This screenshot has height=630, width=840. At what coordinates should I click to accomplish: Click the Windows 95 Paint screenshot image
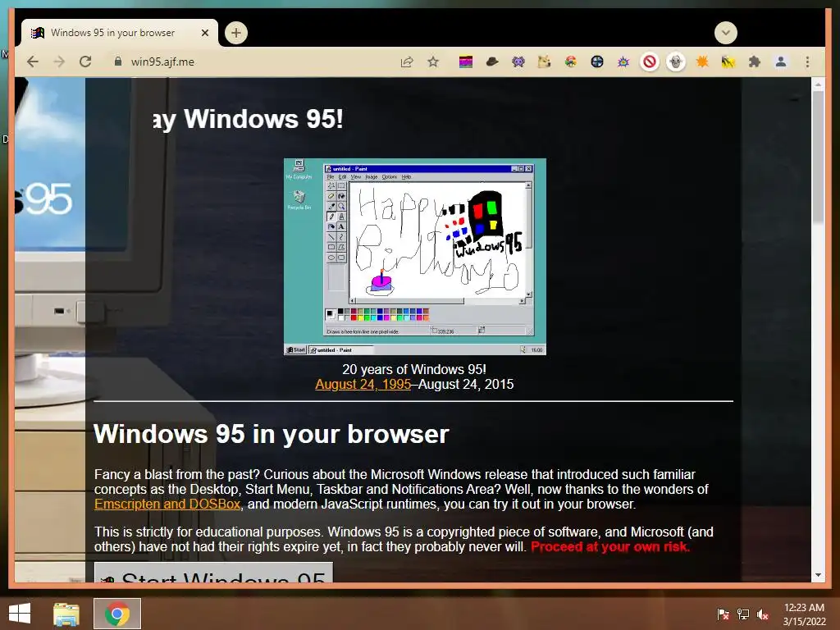pyautogui.click(x=414, y=257)
